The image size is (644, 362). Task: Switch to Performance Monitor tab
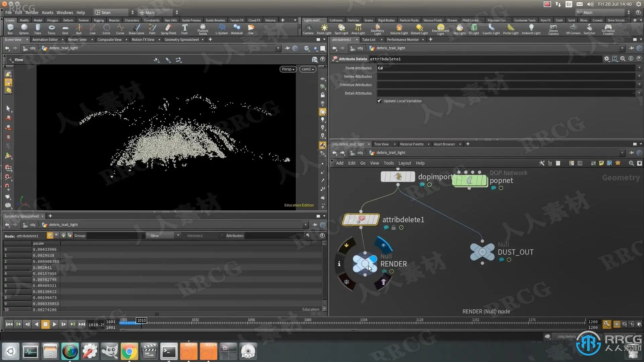click(403, 40)
